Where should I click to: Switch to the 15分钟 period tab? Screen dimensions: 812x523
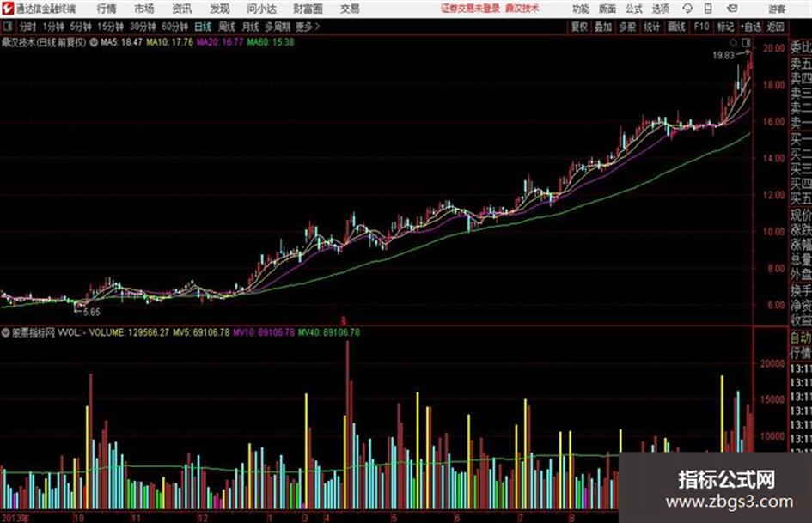(110, 27)
